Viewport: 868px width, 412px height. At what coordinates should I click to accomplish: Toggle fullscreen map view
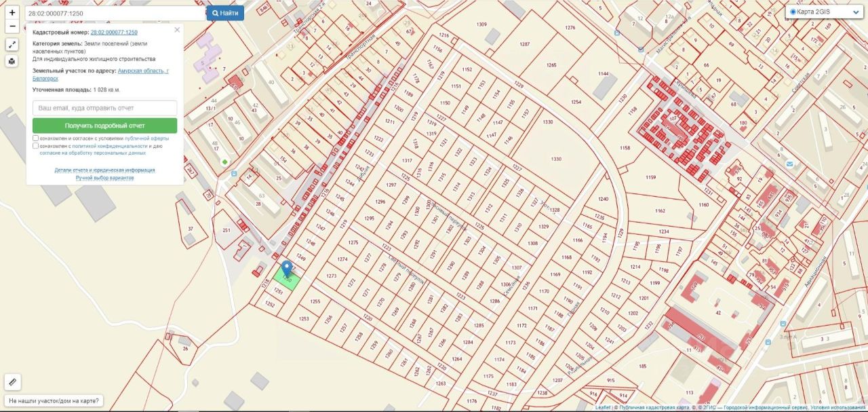click(x=12, y=45)
